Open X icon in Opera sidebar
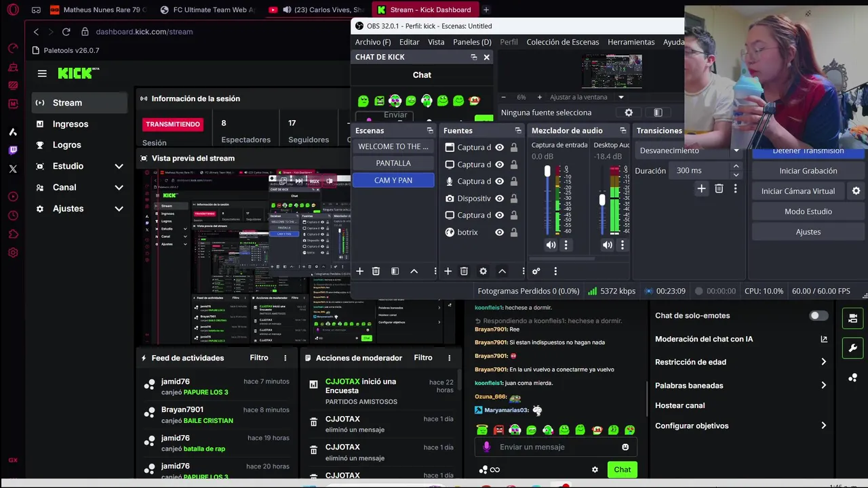The height and width of the screenshot is (488, 868). coord(13,169)
